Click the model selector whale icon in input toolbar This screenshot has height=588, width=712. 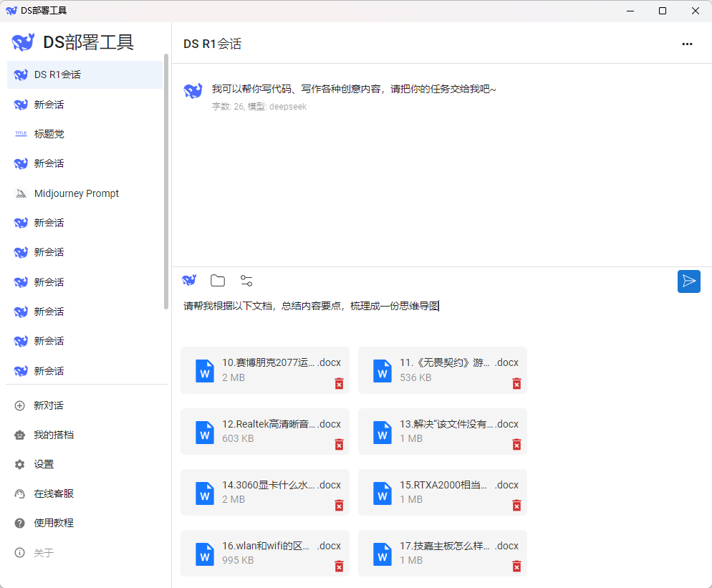(189, 280)
